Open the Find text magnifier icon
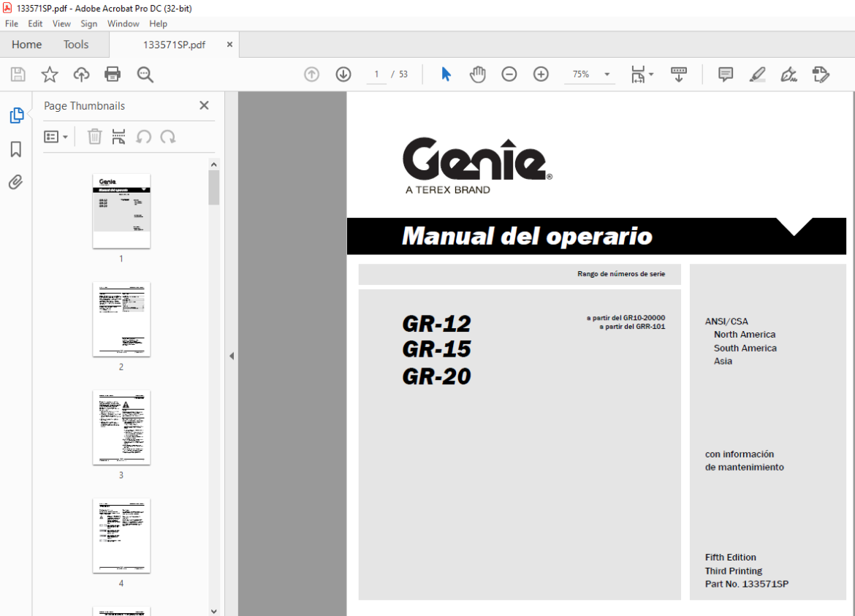Screen dimensions: 855x616 [145, 74]
